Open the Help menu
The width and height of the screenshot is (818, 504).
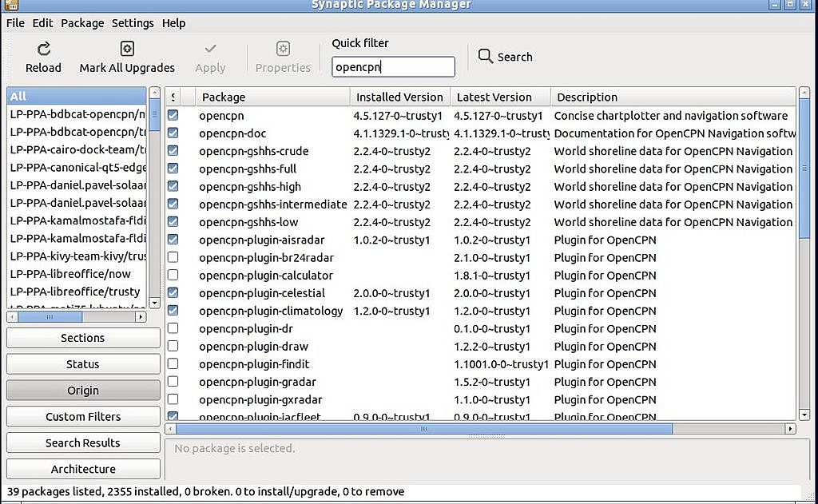(173, 23)
